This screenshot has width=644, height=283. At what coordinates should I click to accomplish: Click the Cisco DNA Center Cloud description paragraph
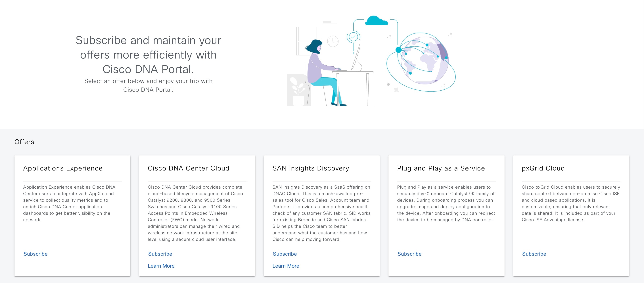pyautogui.click(x=196, y=213)
